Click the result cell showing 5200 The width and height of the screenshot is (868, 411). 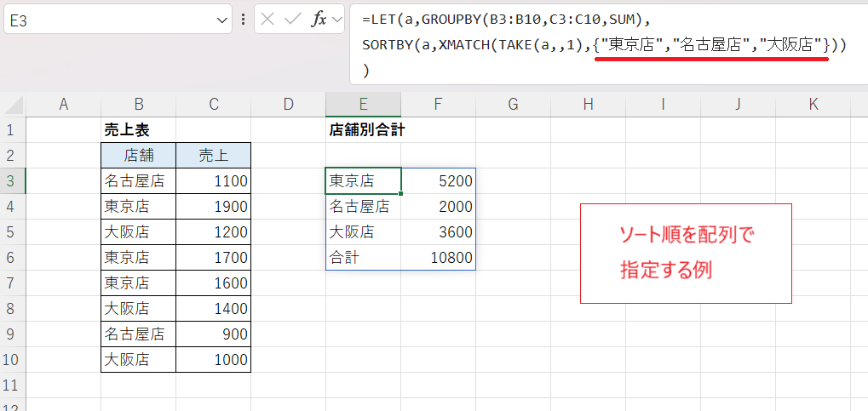[x=439, y=181]
